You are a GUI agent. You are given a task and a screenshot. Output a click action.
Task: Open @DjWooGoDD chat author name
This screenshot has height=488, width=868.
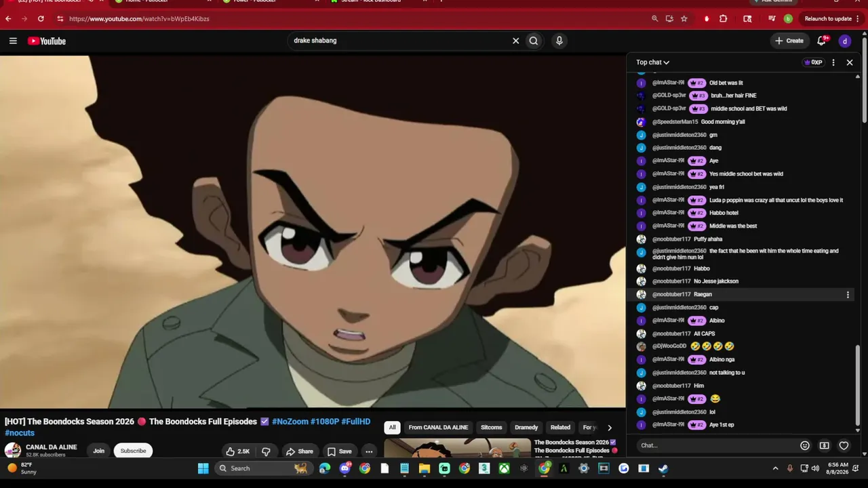pos(669,346)
